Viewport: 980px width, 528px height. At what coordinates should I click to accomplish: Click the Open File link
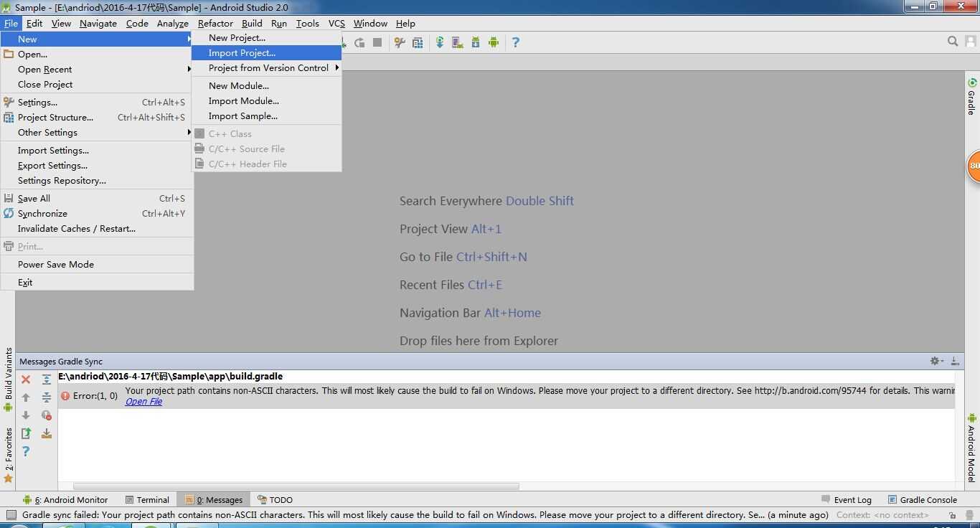coord(143,402)
